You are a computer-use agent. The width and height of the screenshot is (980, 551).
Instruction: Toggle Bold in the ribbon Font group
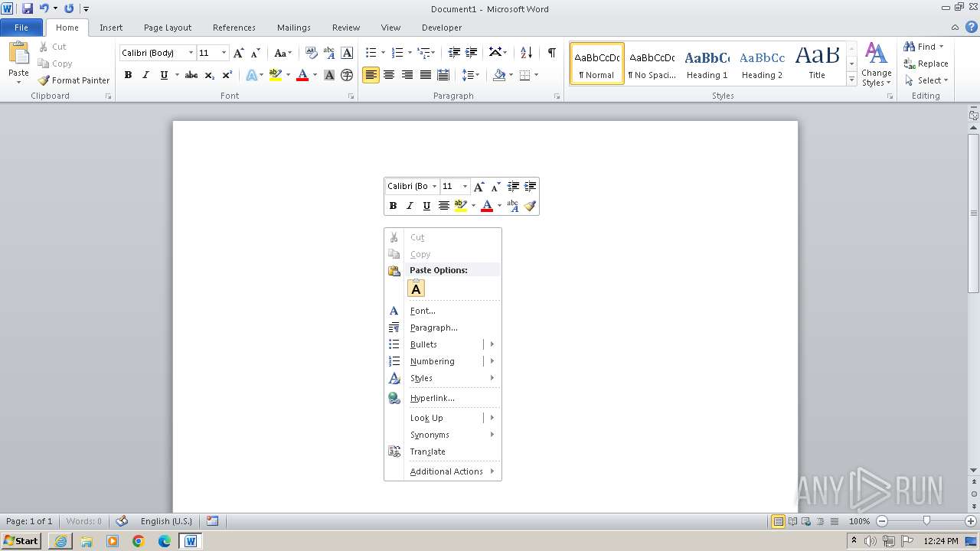click(128, 75)
